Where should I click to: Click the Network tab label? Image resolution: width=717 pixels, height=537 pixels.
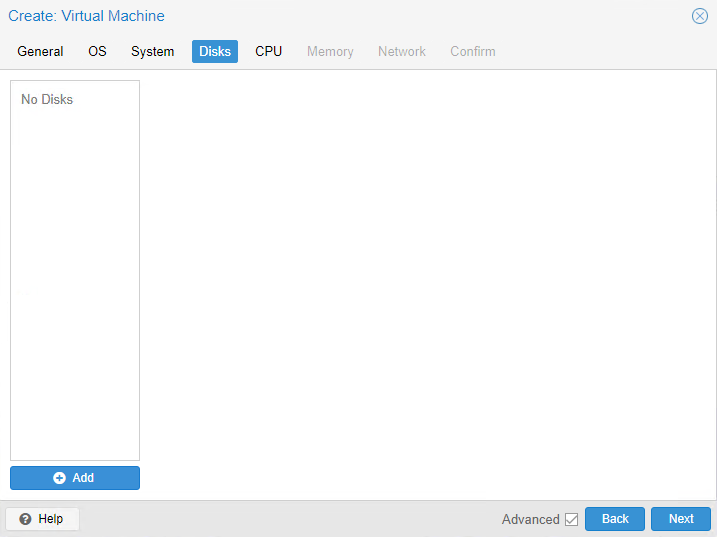(402, 51)
